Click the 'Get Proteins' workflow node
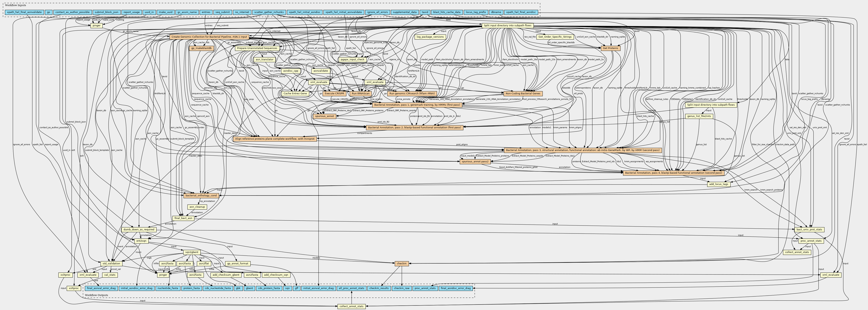 pyautogui.click(x=610, y=48)
